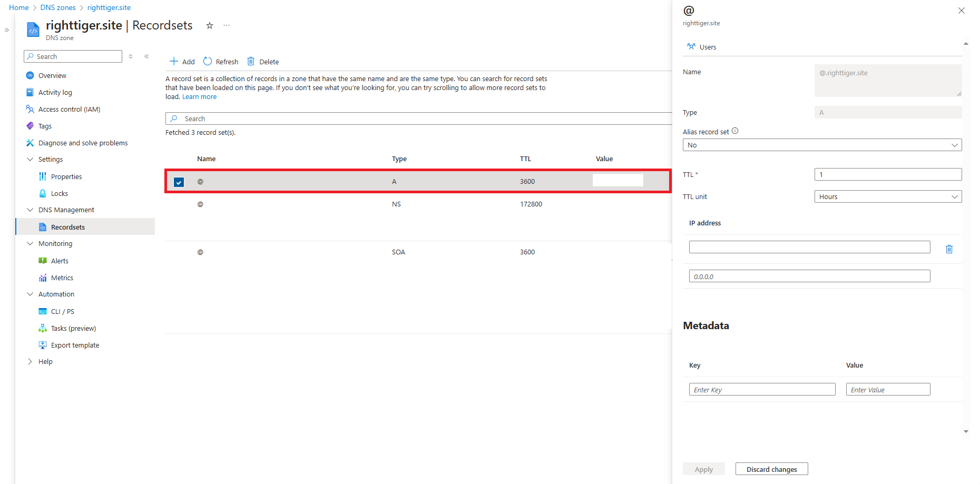This screenshot has width=980, height=484.
Task: Click the Locks padlock icon
Action: [43, 193]
